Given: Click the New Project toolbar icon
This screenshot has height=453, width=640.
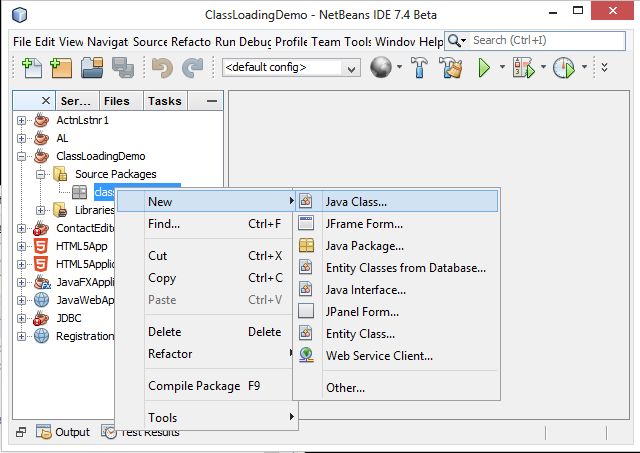Looking at the screenshot, I should (61, 67).
